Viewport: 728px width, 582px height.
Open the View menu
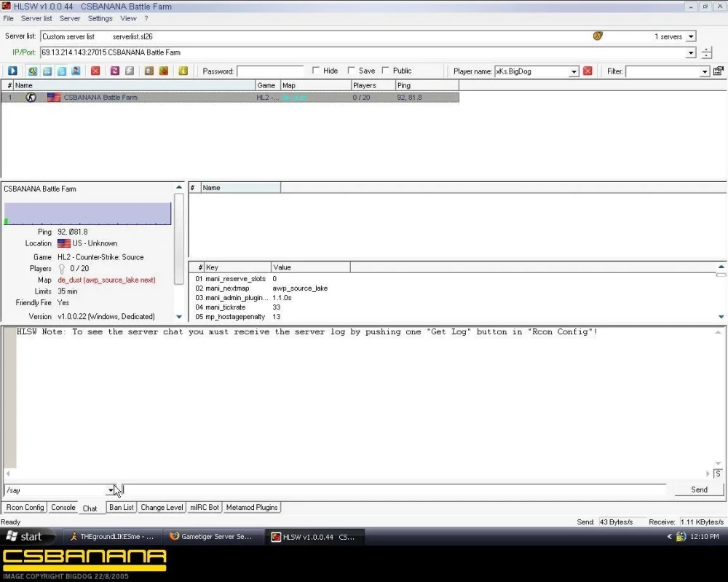128,19
